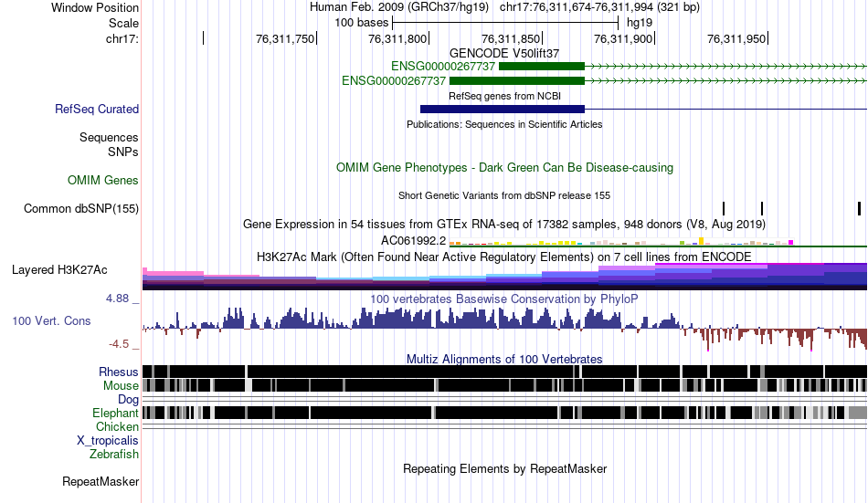Click the dark blue RefSeq Curated exon block
Screen dimensions: 868x503
[503, 109]
